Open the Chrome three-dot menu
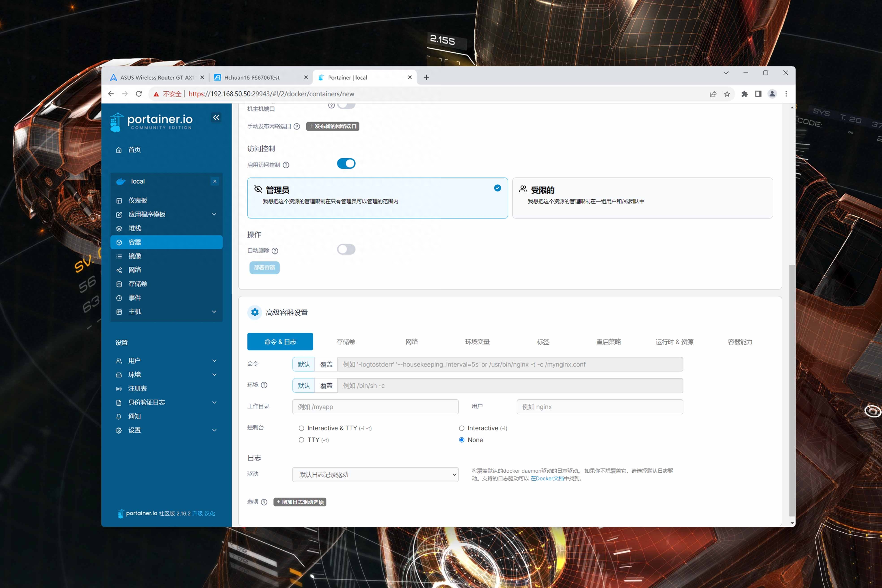Viewport: 882px width, 588px height. (x=786, y=94)
